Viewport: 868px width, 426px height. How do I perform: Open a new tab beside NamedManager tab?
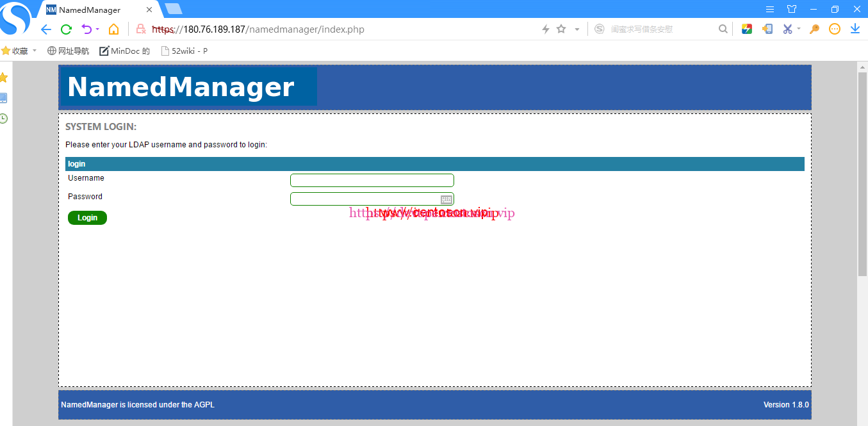click(x=173, y=9)
